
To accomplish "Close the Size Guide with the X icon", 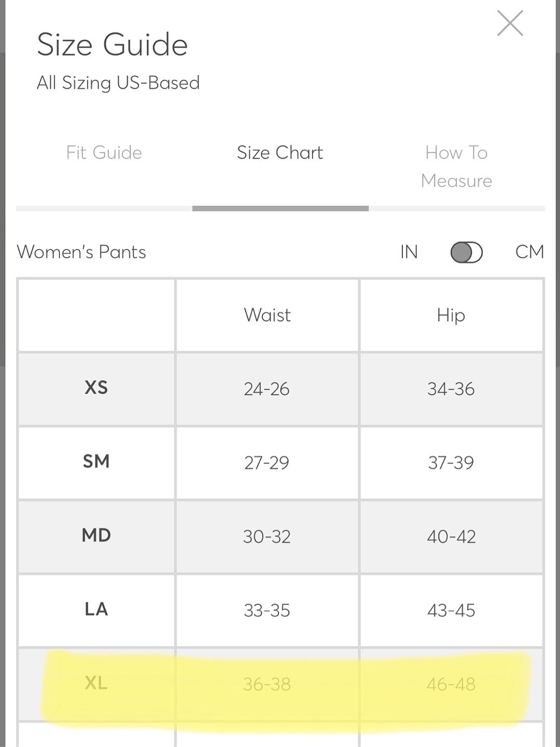I will tap(510, 23).
